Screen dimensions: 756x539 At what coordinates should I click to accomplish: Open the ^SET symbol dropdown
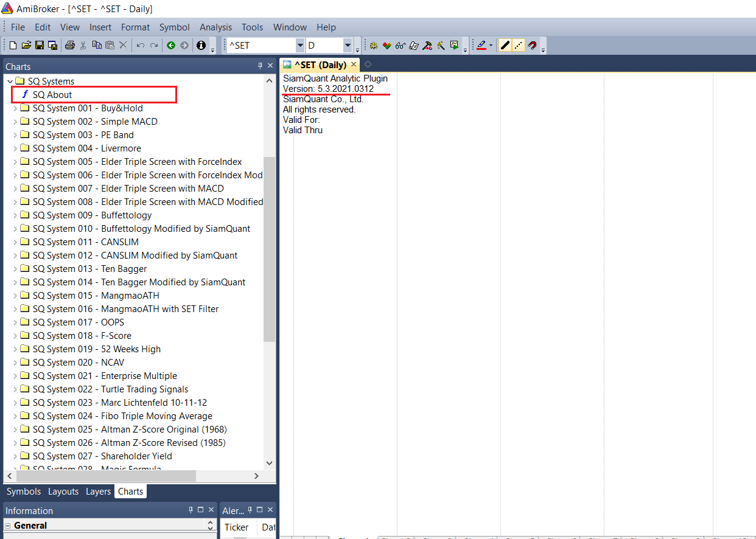tap(299, 46)
